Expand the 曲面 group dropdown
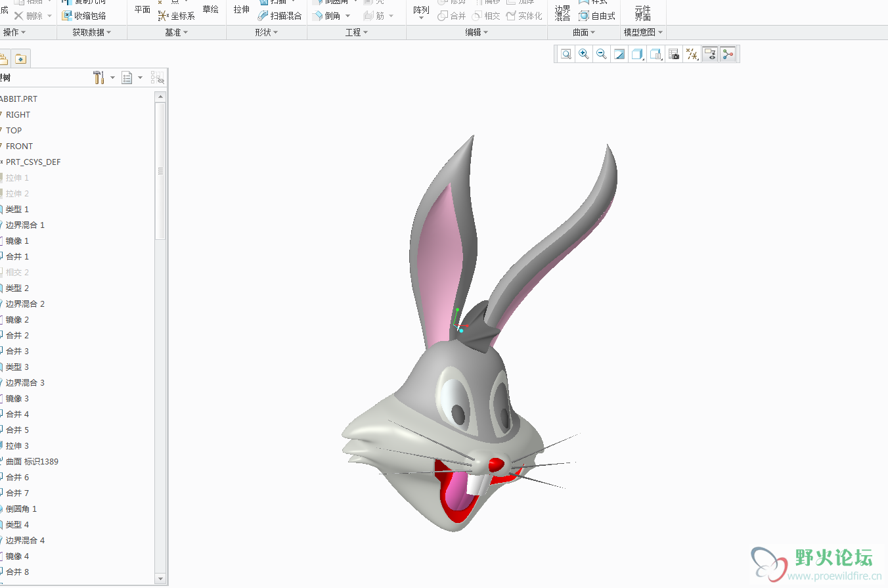This screenshot has width=888, height=588. [x=584, y=32]
